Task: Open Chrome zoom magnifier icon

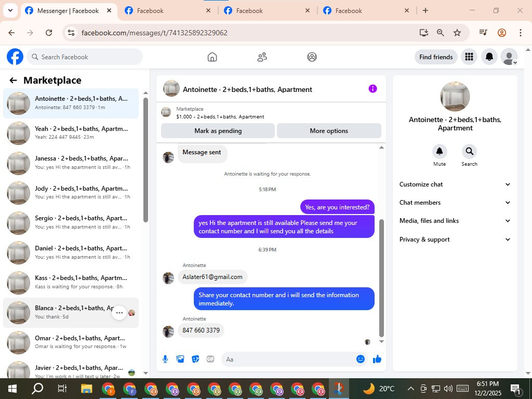Action: 441,33
